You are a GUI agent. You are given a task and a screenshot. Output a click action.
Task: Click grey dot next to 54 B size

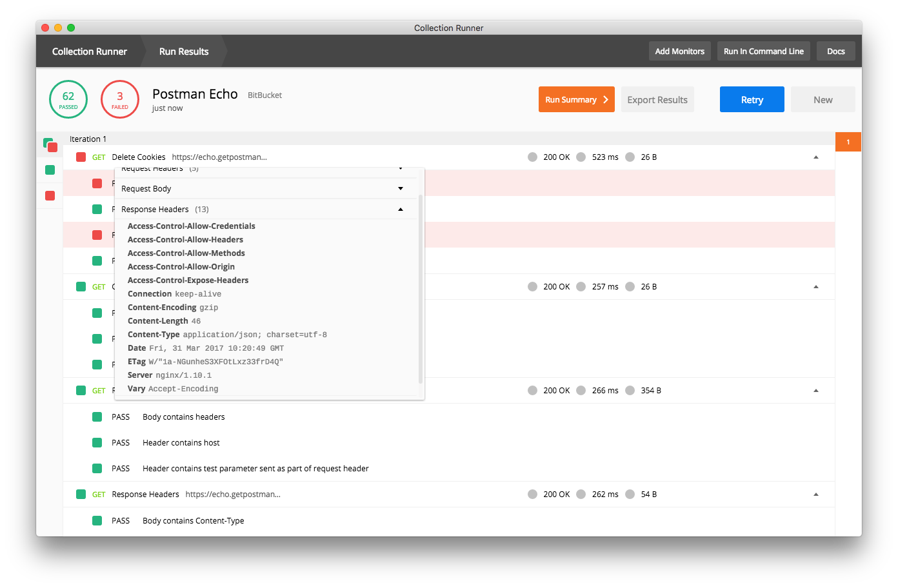pos(630,495)
